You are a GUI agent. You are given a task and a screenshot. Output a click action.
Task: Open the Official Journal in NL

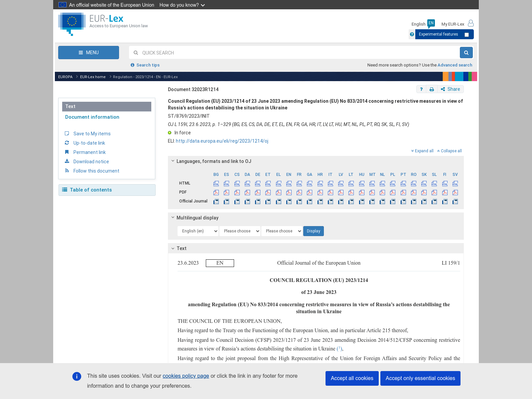(x=382, y=201)
